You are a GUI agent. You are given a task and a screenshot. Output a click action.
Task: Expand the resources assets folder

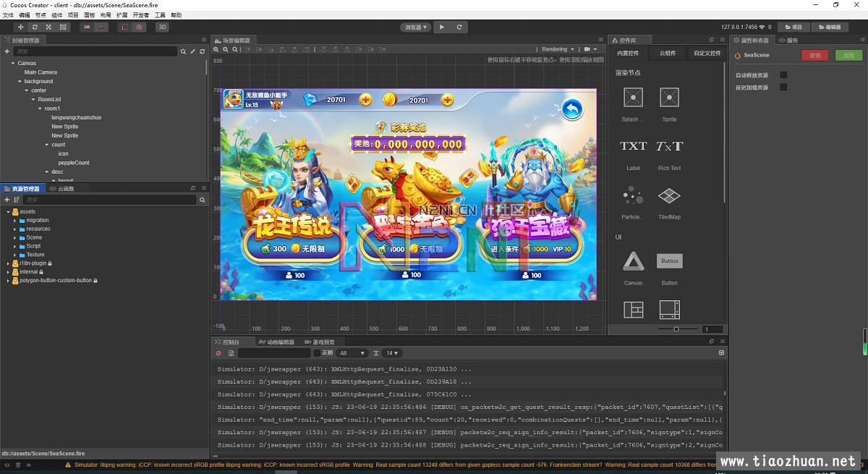click(14, 229)
